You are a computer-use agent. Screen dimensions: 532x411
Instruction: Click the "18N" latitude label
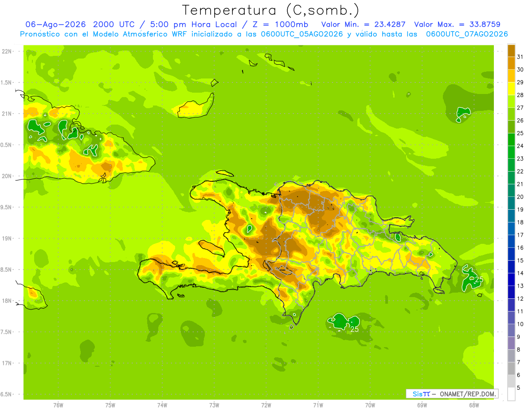(6, 301)
